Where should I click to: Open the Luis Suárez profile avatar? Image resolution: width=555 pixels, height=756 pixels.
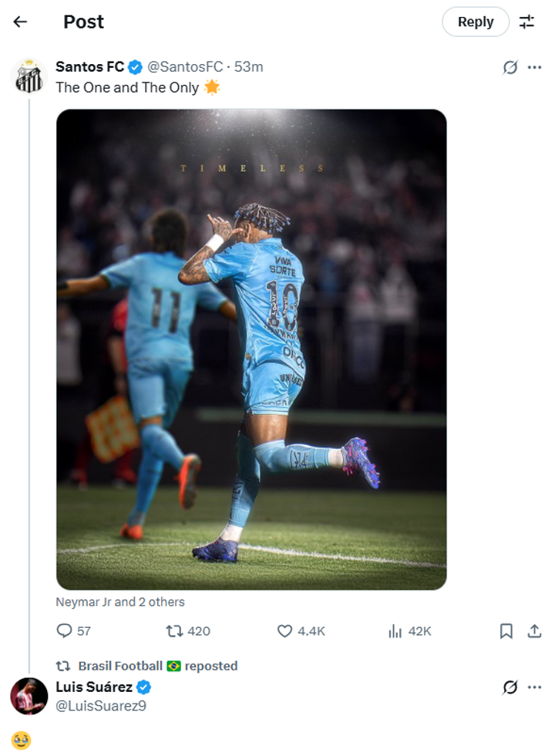[29, 696]
